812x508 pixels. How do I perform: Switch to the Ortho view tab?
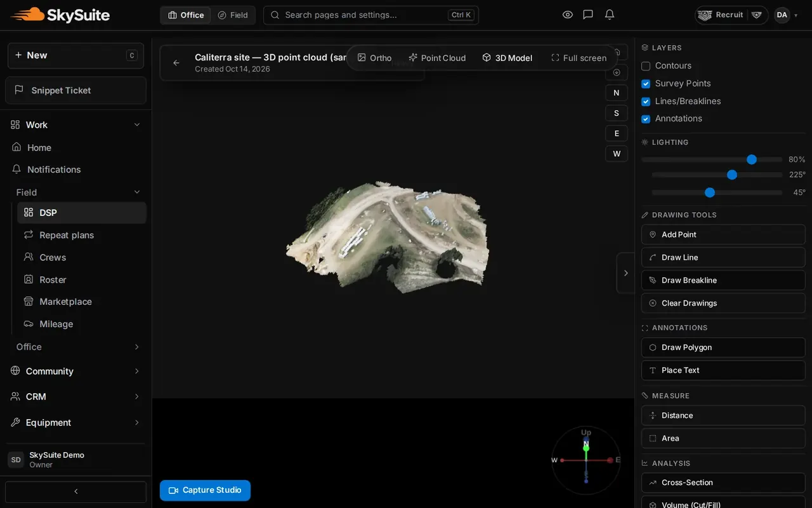pyautogui.click(x=374, y=58)
